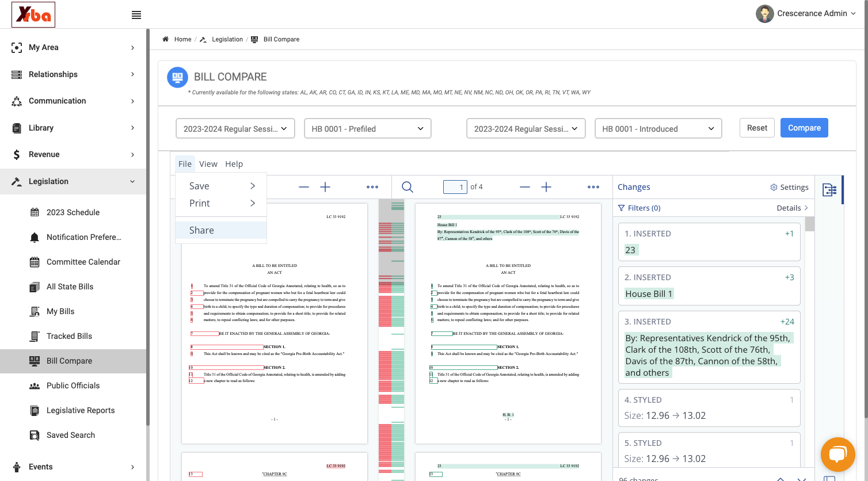Go to the Home breadcrumb link
868x481 pixels.
pos(183,39)
